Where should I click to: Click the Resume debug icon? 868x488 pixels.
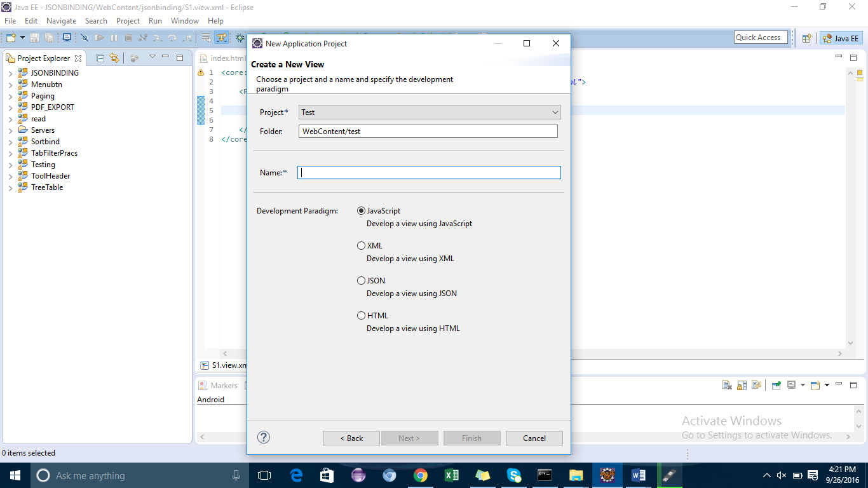[x=99, y=37]
